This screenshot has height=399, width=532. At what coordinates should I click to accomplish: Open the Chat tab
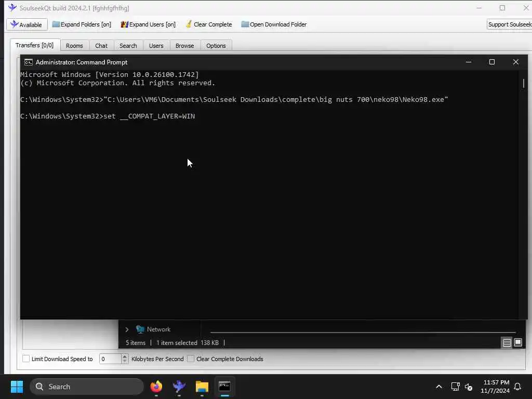pyautogui.click(x=101, y=46)
